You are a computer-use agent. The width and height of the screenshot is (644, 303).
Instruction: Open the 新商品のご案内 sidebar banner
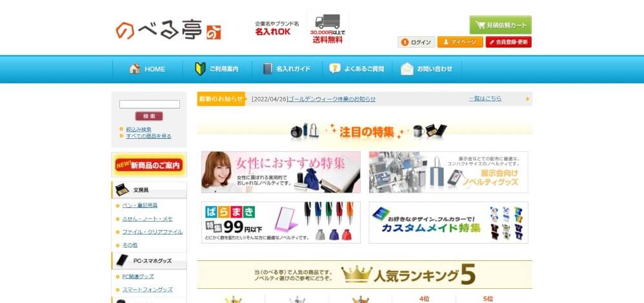[x=149, y=165]
